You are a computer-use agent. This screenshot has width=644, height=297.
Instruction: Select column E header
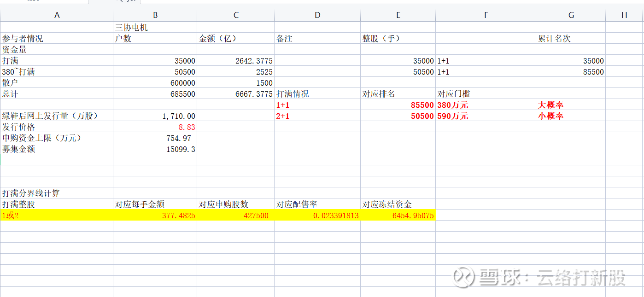[x=398, y=15]
